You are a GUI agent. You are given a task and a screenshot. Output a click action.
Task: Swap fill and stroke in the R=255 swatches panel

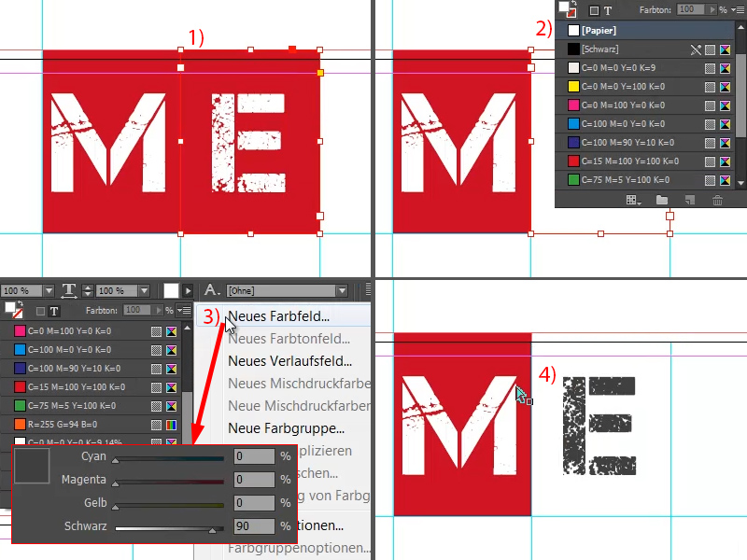(20, 303)
